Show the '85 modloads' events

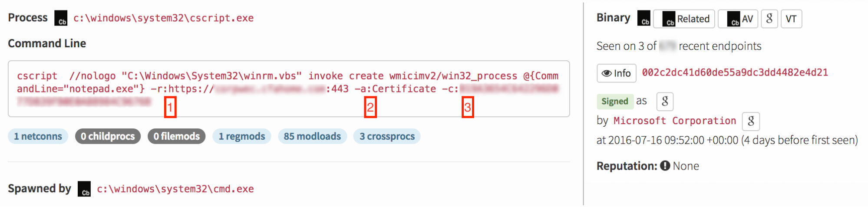click(x=312, y=136)
